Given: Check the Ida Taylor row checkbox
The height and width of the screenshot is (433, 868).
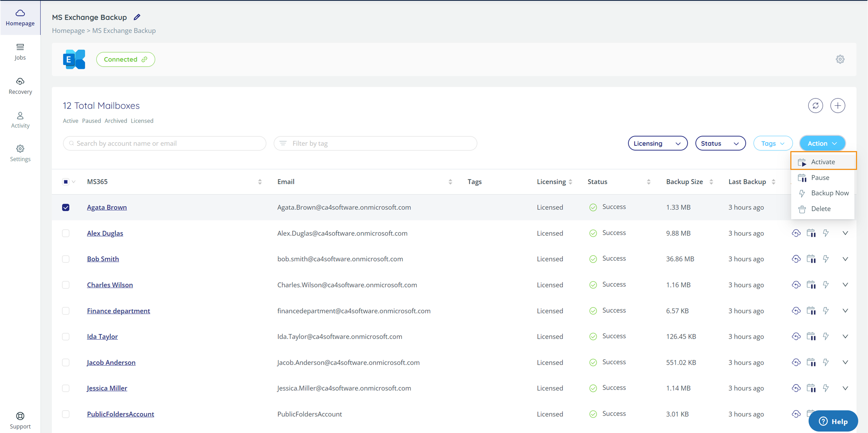Looking at the screenshot, I should click(x=66, y=336).
